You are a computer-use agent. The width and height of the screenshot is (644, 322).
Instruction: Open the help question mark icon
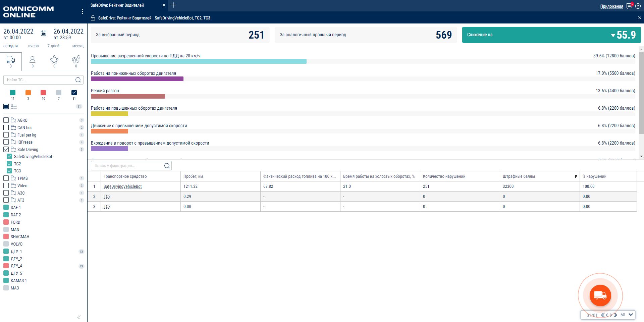[638, 6]
